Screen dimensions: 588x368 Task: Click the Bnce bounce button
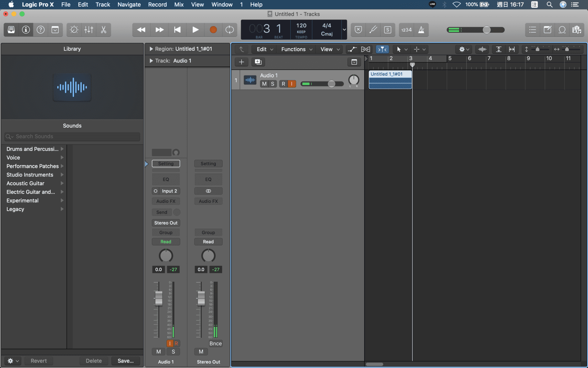216,344
